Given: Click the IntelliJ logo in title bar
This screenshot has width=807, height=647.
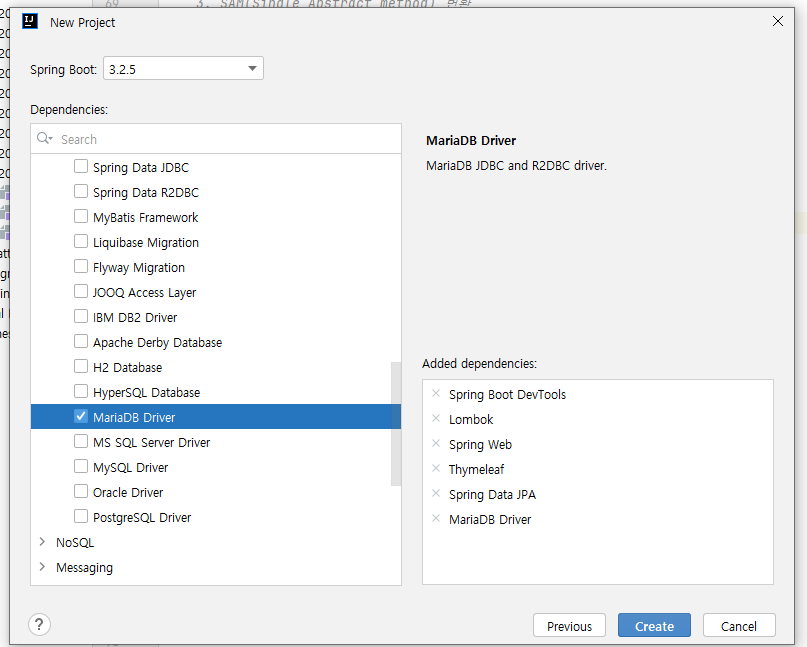Looking at the screenshot, I should (x=30, y=22).
